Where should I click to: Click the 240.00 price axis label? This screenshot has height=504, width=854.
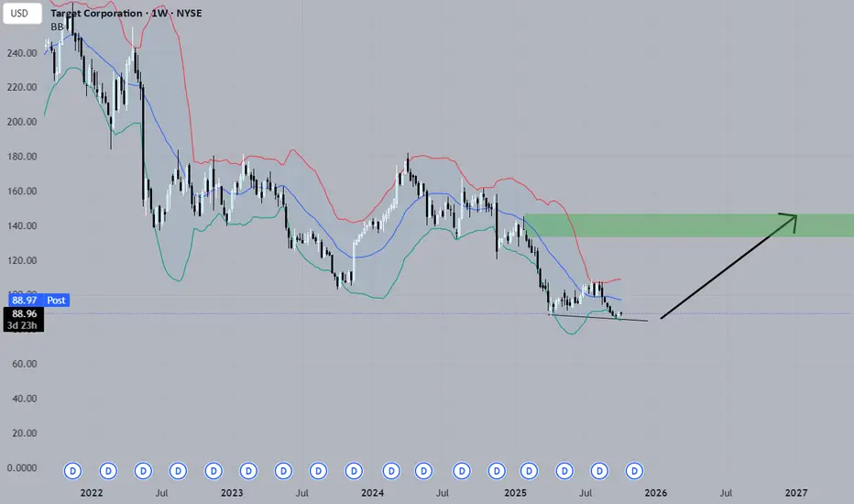pyautogui.click(x=22, y=53)
